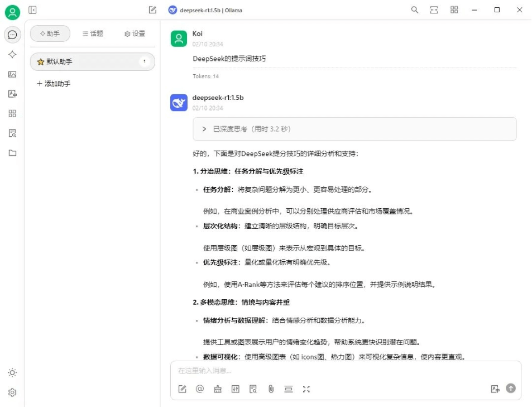Click the Koi username label

click(x=198, y=33)
